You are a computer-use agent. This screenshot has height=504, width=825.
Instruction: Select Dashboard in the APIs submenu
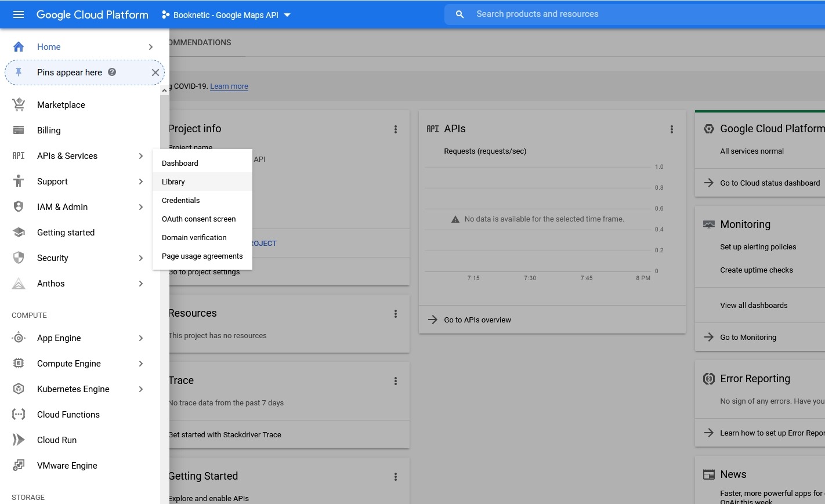point(202,163)
